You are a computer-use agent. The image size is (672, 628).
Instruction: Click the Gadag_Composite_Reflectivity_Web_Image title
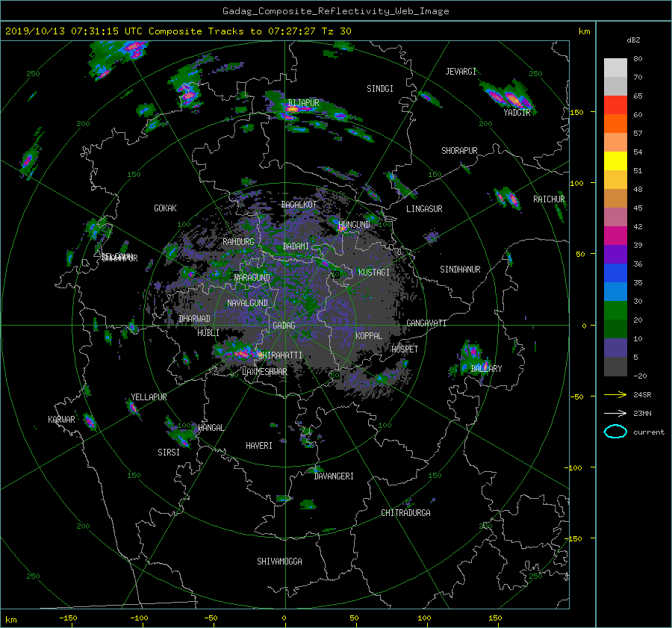(335, 11)
